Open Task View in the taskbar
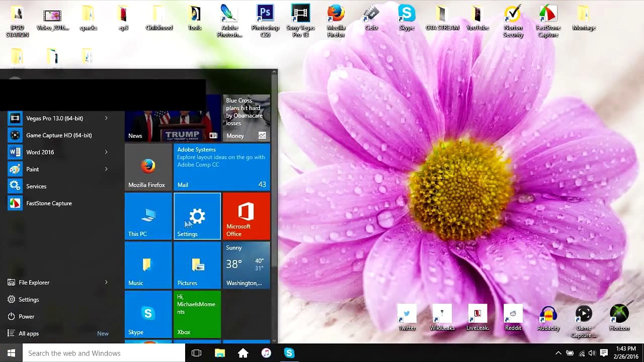This screenshot has height=362, width=644. (196, 353)
